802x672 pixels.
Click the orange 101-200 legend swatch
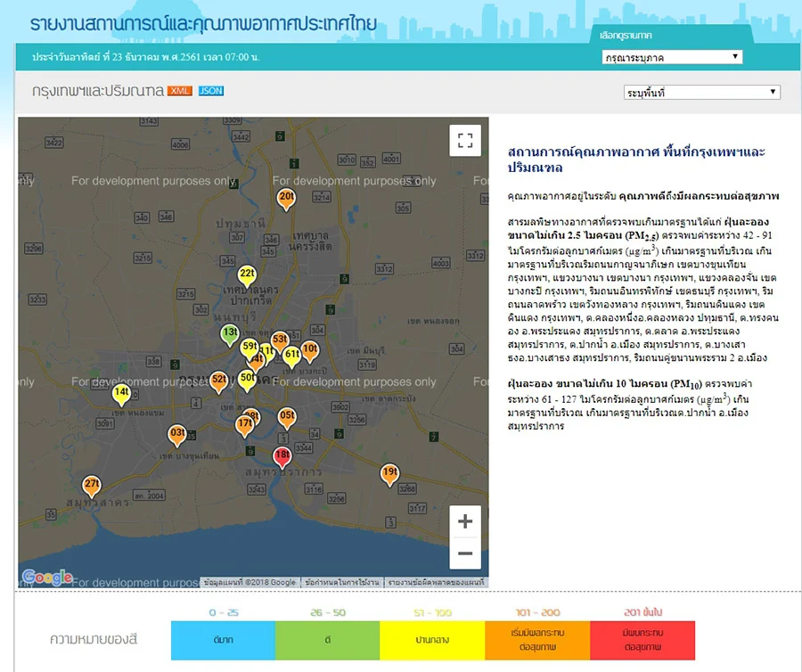pos(537,640)
